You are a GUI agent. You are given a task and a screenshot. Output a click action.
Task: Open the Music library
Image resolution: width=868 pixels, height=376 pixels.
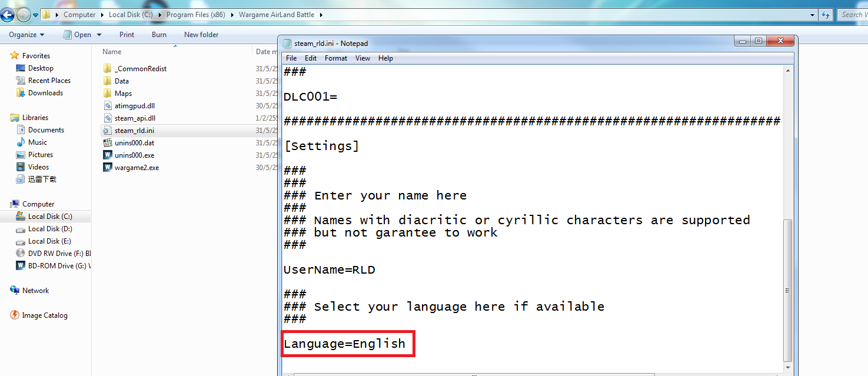[37, 142]
